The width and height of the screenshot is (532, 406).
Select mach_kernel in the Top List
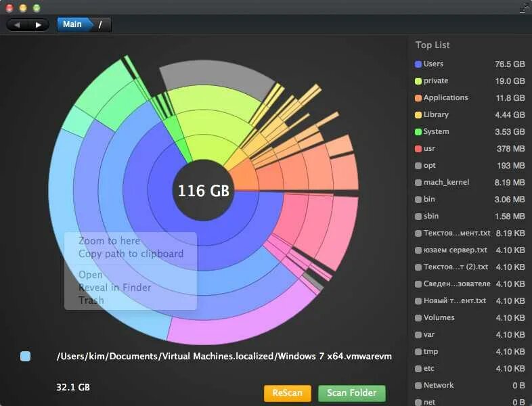point(470,183)
